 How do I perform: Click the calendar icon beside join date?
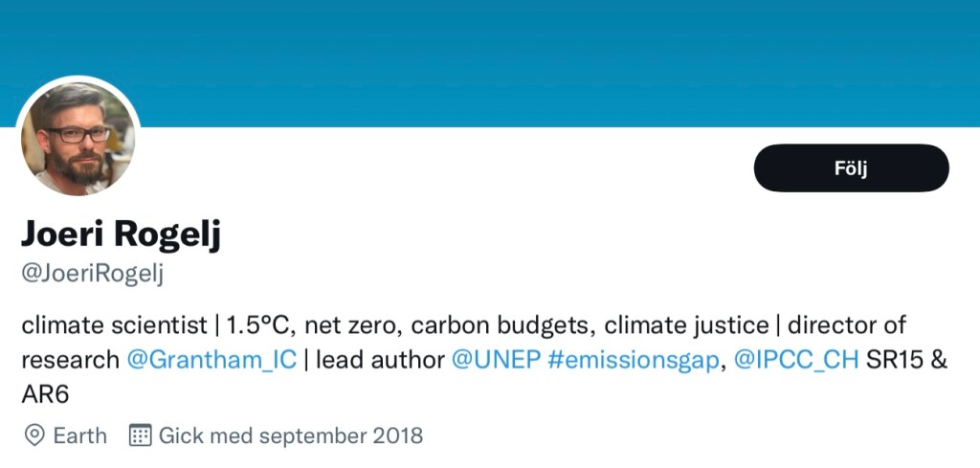[x=140, y=435]
